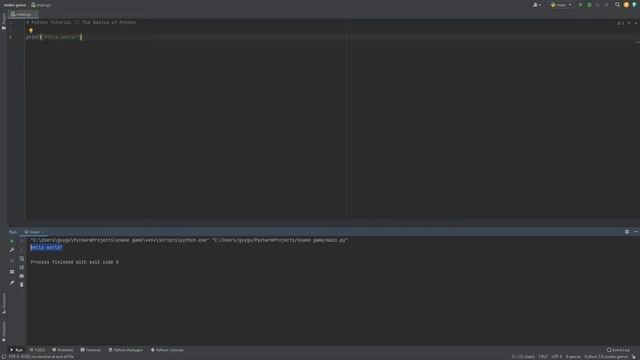
Task: Click the snake game project breadcrumb
Action: point(15,5)
